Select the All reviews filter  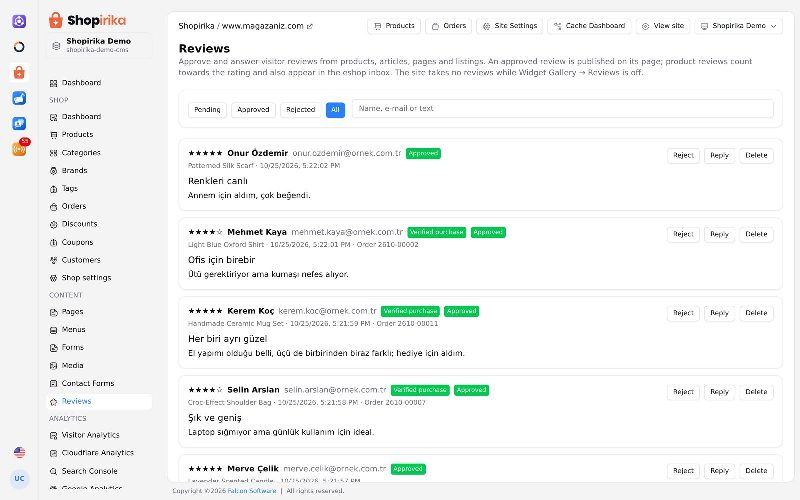pyautogui.click(x=335, y=110)
